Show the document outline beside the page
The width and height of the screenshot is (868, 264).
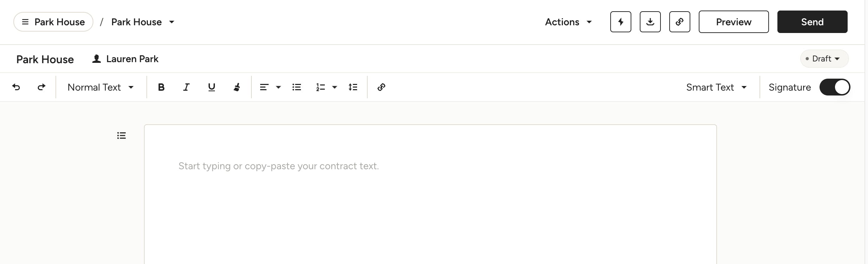coord(121,136)
